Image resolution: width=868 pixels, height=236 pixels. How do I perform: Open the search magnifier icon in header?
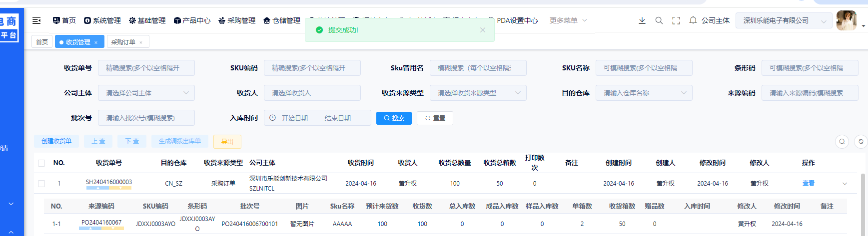[659, 20]
